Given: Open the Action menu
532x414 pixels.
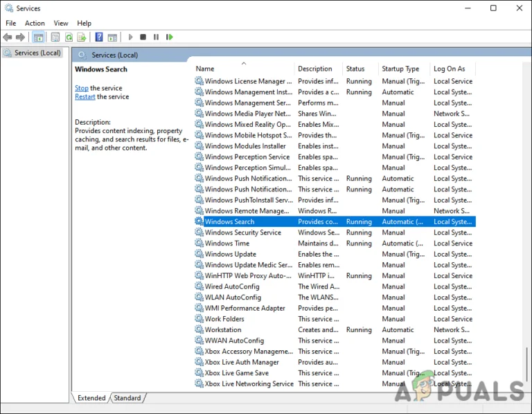Looking at the screenshot, I should (x=35, y=23).
